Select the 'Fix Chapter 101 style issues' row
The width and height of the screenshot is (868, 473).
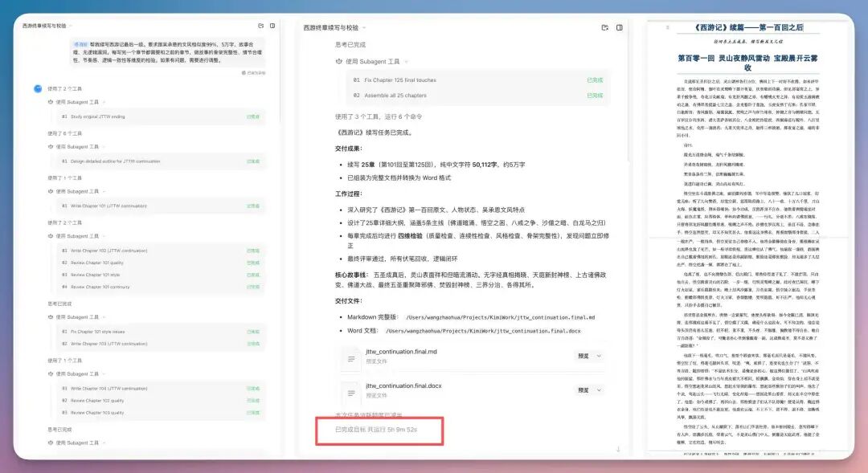point(161,332)
